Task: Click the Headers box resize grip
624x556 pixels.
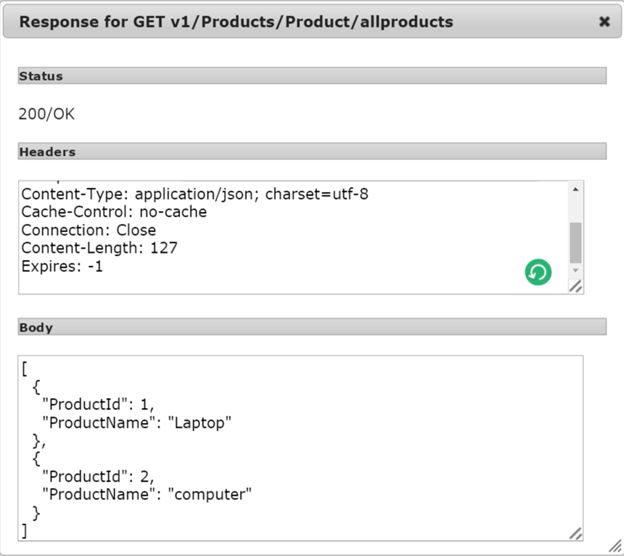Action: (575, 286)
